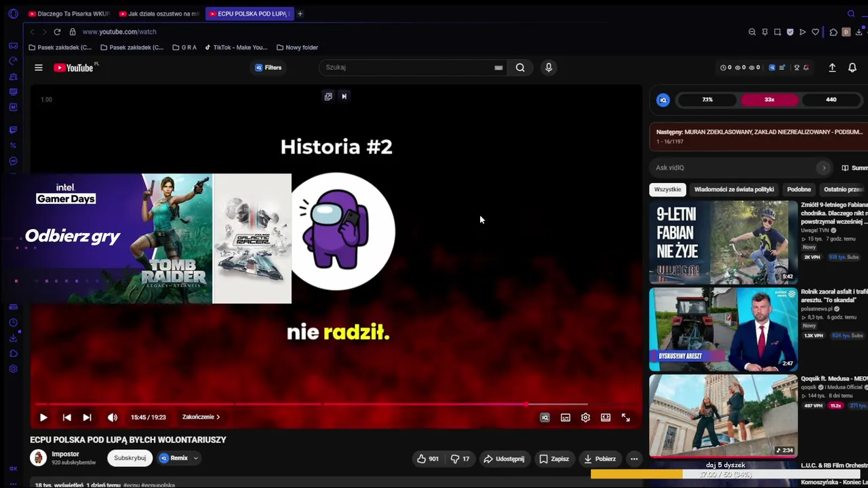Like the video with thumbs up
Screen dimensions: 868x488
point(428,459)
